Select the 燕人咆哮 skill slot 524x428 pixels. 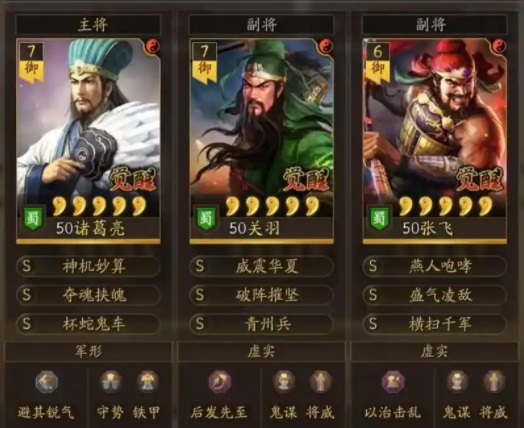(434, 266)
